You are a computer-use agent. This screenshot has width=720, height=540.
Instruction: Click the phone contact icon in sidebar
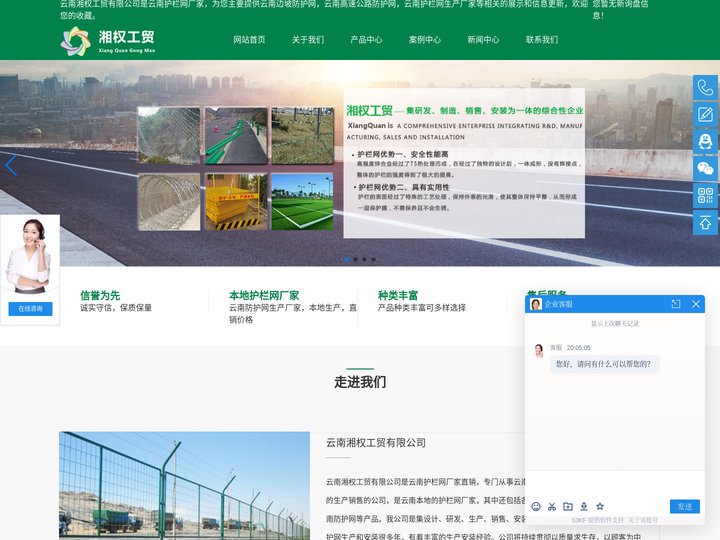(x=705, y=87)
